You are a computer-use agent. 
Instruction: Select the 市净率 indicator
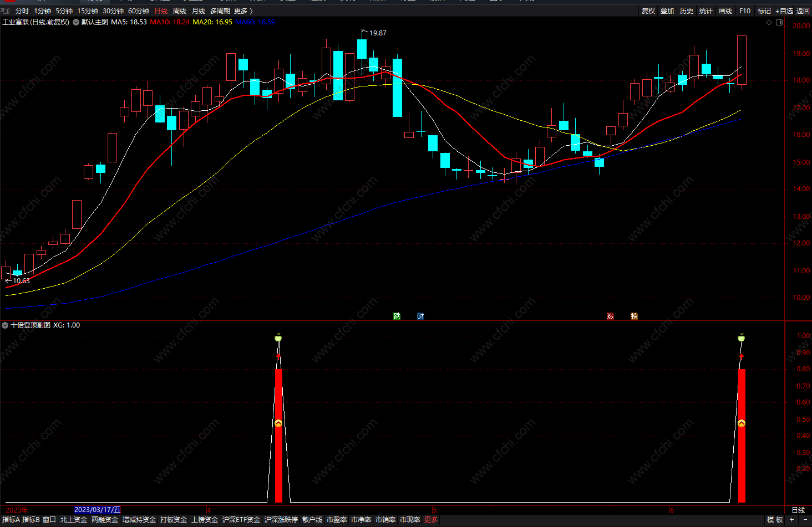(361, 520)
